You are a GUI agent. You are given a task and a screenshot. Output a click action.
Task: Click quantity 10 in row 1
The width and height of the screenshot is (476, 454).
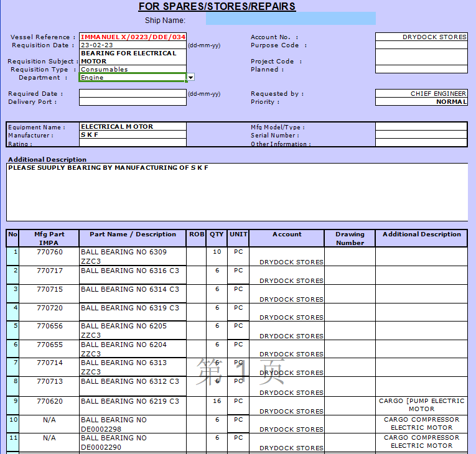217,256
